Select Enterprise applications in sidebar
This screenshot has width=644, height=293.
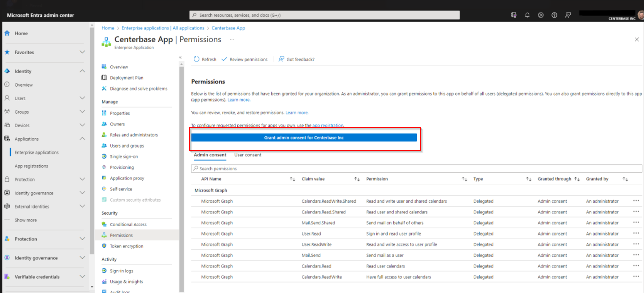[37, 153]
